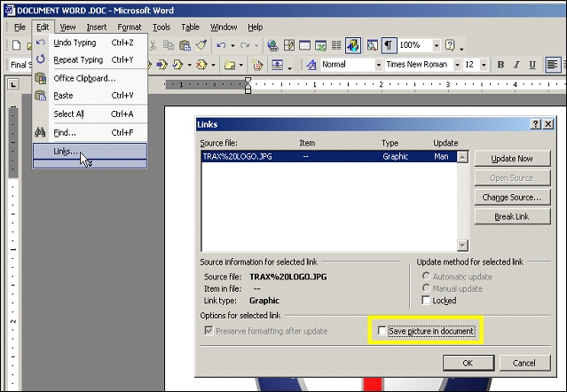Open the File menu
Viewport: 567px width, 392px height.
[x=20, y=27]
